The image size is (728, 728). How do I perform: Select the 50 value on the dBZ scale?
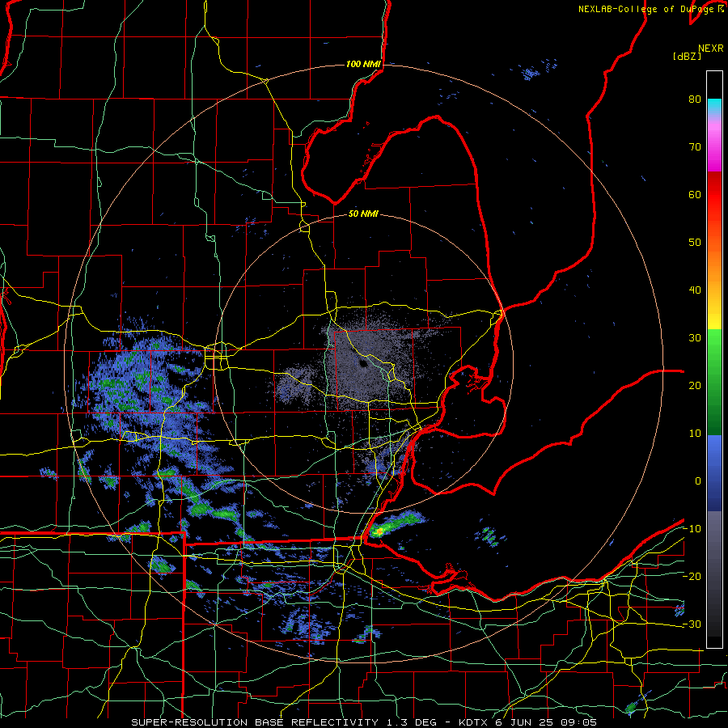(x=695, y=243)
